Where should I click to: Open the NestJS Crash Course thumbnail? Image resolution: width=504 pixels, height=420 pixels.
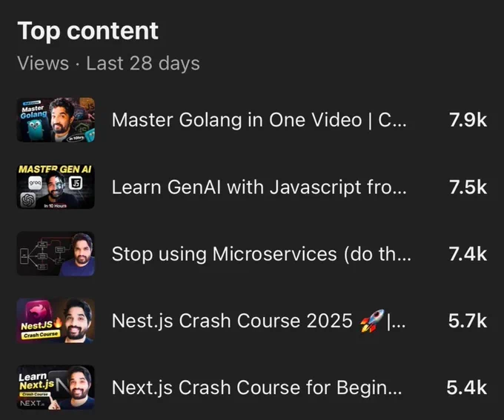pyautogui.click(x=56, y=321)
